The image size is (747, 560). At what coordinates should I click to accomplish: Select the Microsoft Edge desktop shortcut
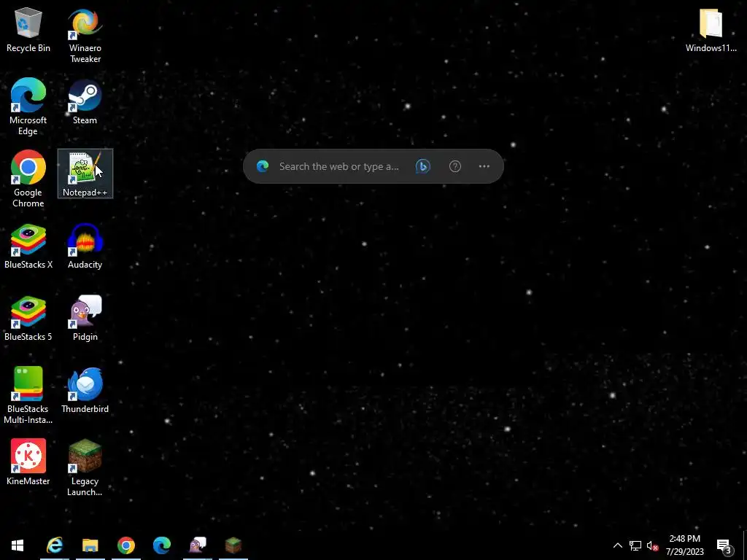click(28, 106)
